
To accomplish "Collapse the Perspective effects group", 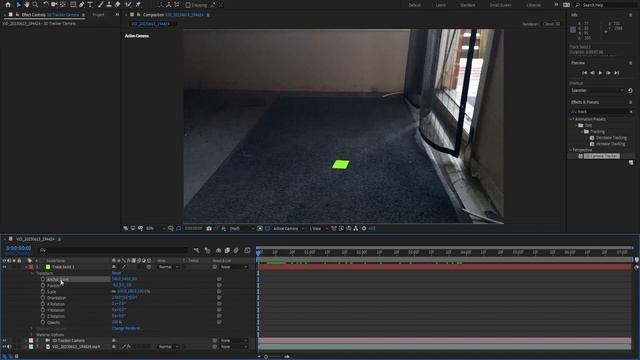I will (571, 150).
